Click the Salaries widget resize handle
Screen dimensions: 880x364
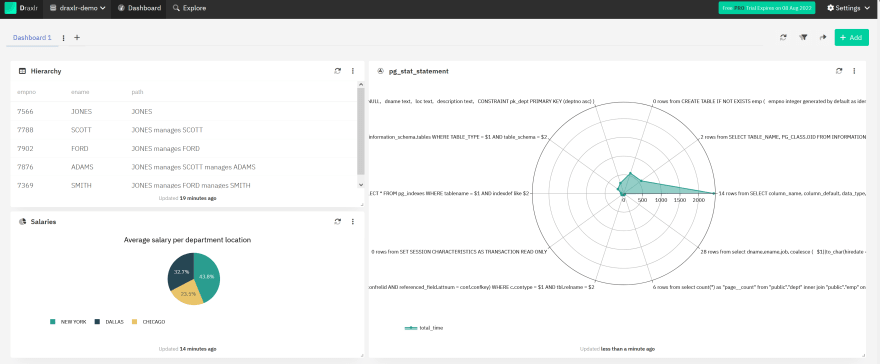(x=361, y=355)
